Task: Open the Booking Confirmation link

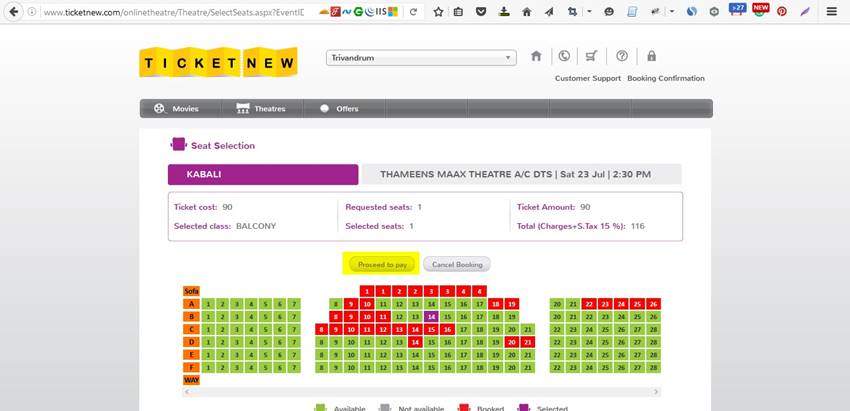Action: [666, 78]
